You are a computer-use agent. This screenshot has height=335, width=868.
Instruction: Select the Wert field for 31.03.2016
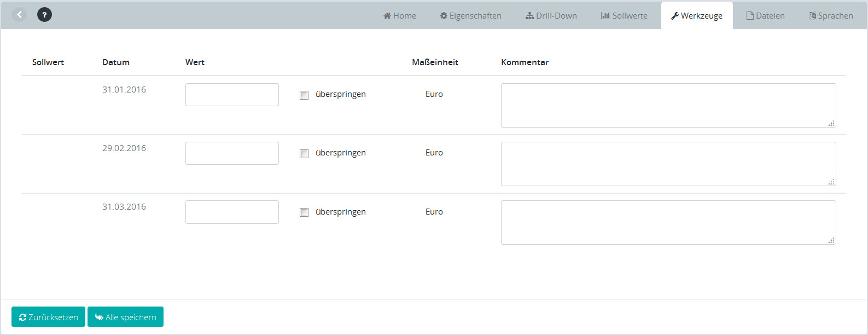click(232, 212)
